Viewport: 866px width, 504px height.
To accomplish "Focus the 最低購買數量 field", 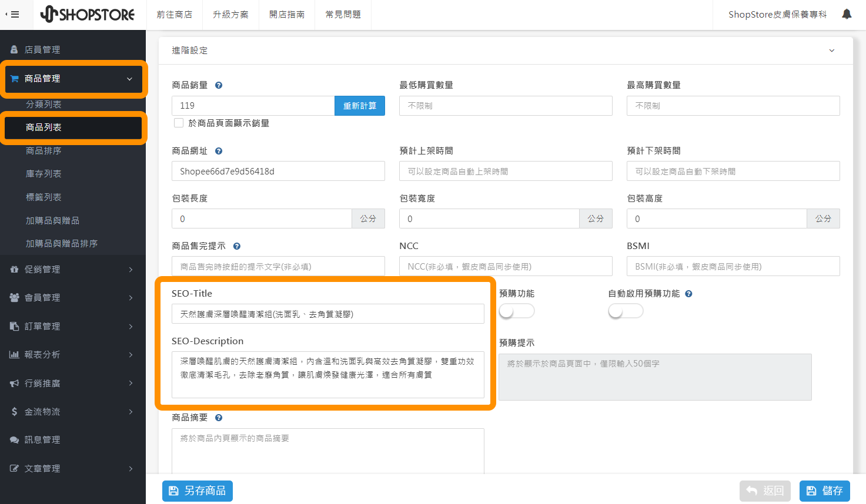I will pyautogui.click(x=506, y=106).
